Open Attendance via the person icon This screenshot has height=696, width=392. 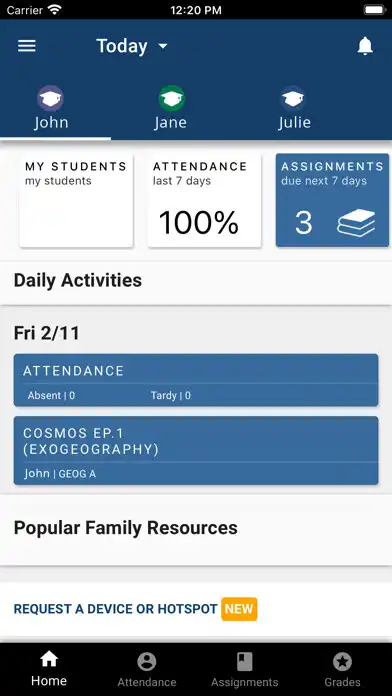click(x=147, y=662)
